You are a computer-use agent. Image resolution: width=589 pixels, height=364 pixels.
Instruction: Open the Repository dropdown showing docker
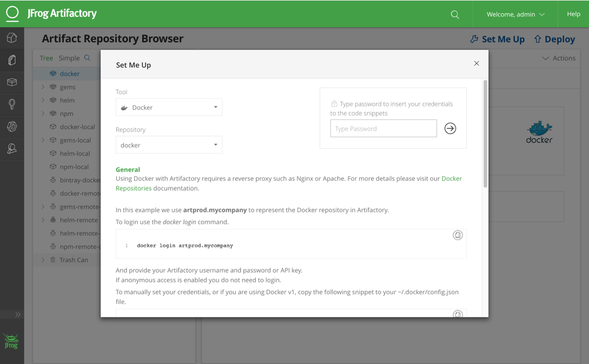(x=169, y=145)
